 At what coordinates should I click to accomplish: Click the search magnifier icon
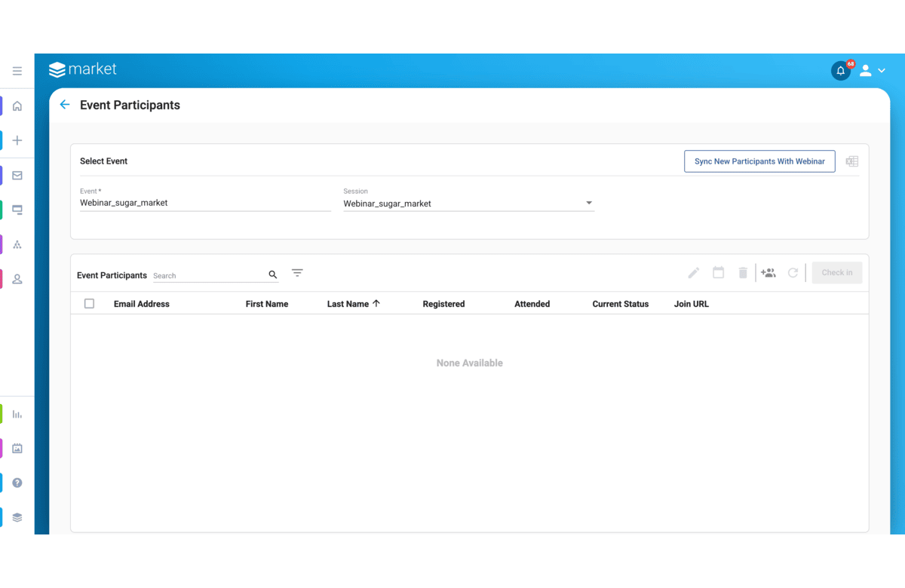click(273, 275)
